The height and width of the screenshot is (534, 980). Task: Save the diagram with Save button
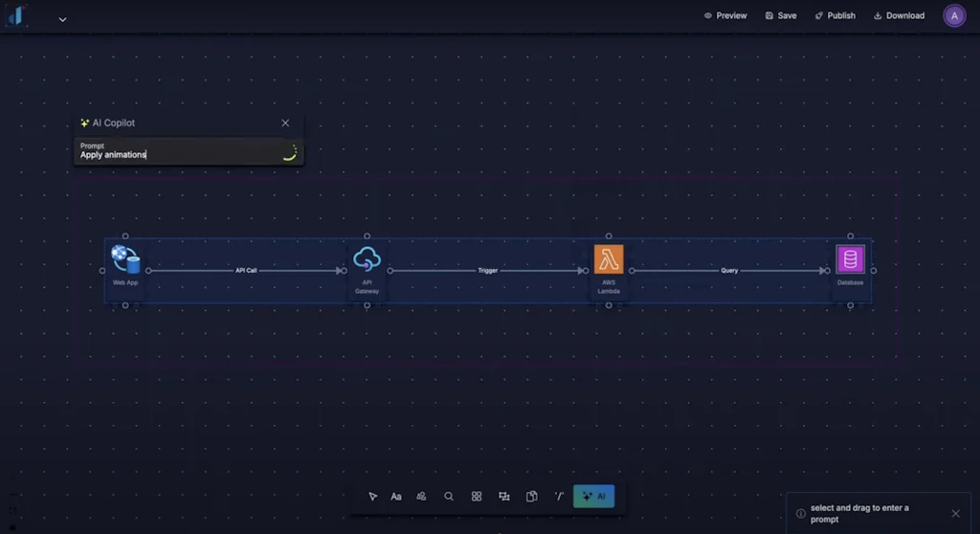781,16
